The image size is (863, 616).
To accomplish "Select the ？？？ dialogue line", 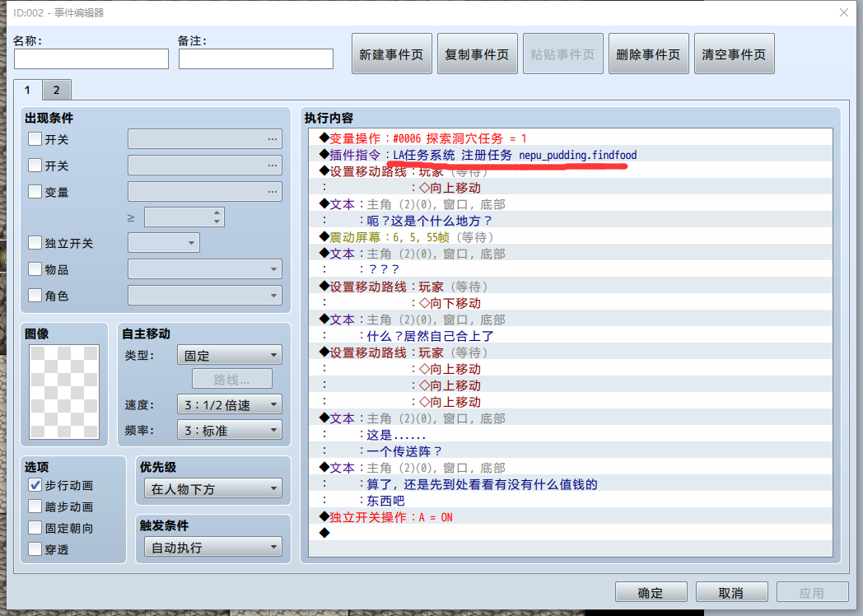I will tap(570, 270).
